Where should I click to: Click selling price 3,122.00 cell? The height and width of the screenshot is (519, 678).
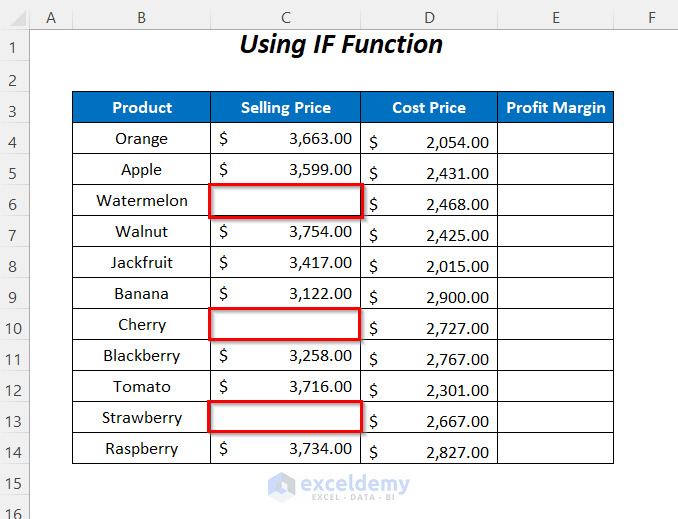pyautogui.click(x=285, y=294)
